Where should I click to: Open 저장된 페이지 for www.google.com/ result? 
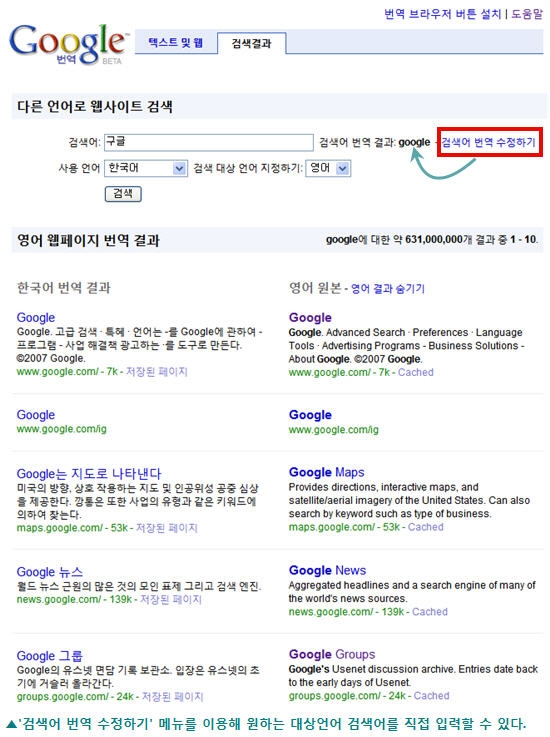coord(157,372)
